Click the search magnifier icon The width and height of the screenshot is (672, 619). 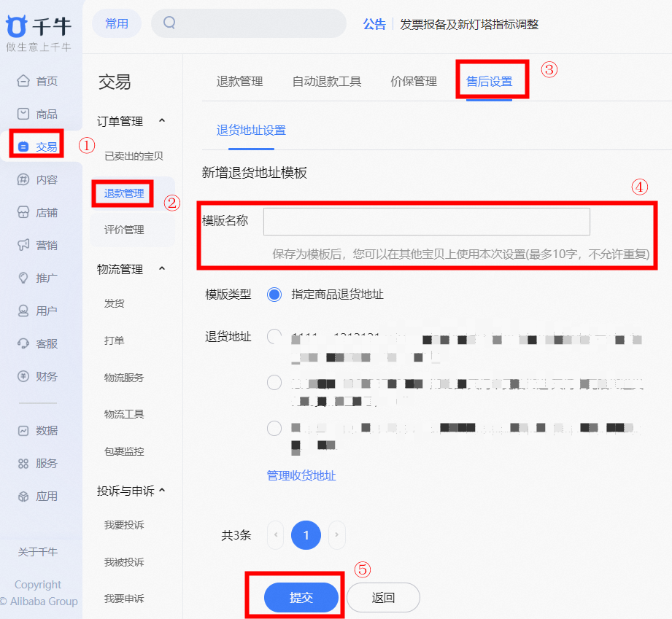click(x=169, y=23)
